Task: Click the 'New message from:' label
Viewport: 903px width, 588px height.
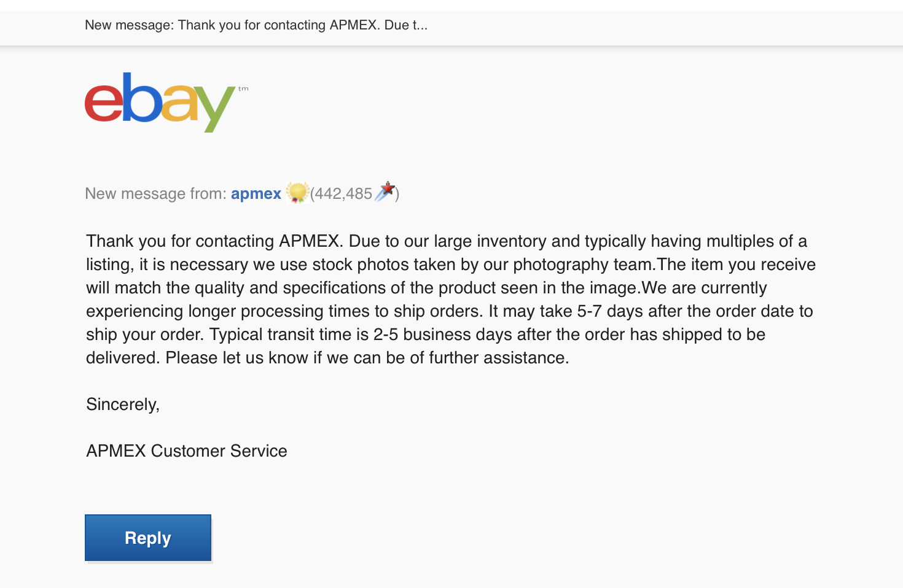Action: tap(156, 194)
